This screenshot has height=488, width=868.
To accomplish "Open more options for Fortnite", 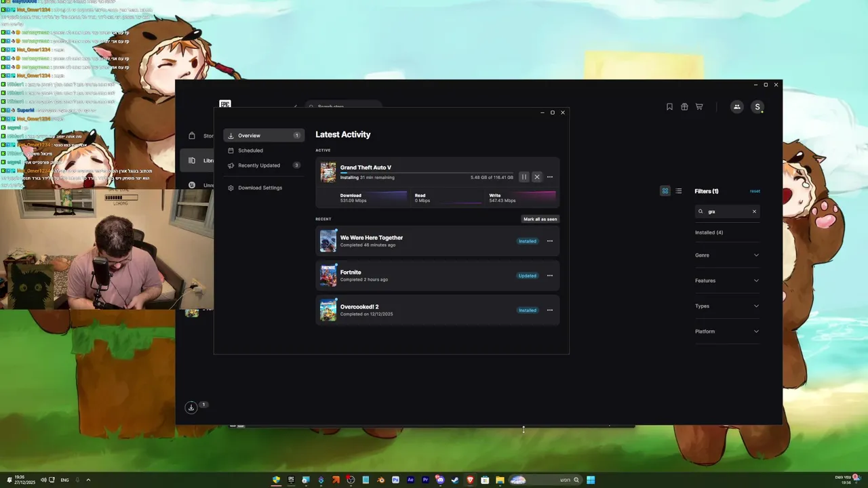I will click(550, 275).
